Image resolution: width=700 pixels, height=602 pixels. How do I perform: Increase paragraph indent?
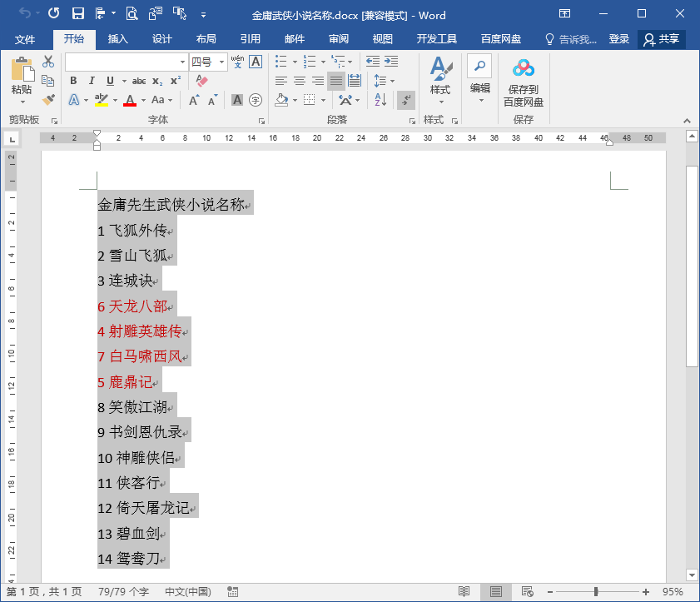pyautogui.click(x=391, y=61)
